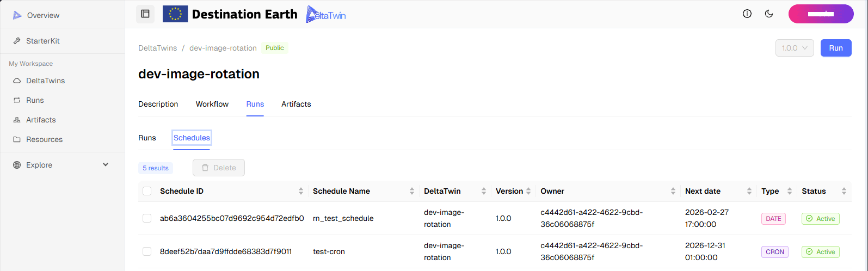Sort table by Next date column
Image resolution: width=868 pixels, height=271 pixels.
[749, 191]
